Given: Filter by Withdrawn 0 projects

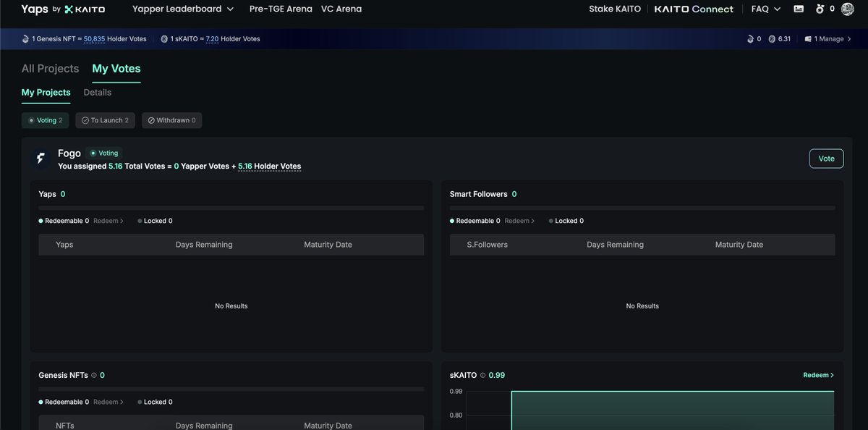Looking at the screenshot, I should pos(171,120).
